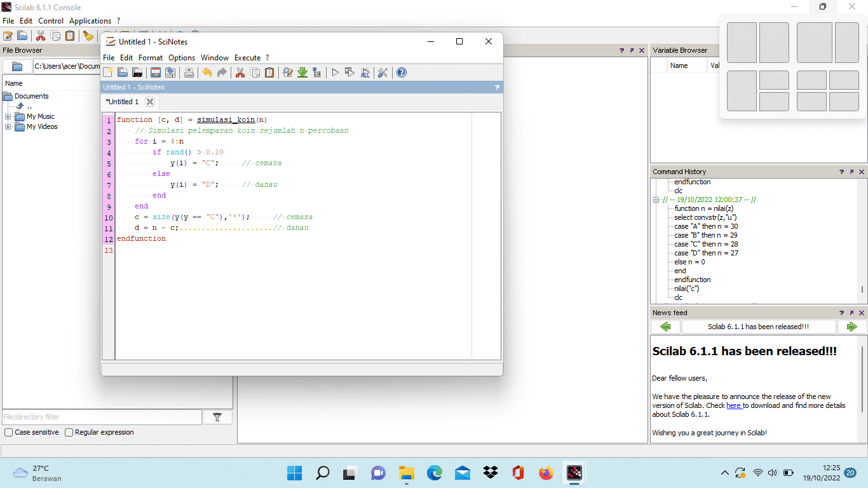Viewport: 868px width, 488px height.
Task: Click the filter funnel button in File Browser
Action: click(217, 417)
